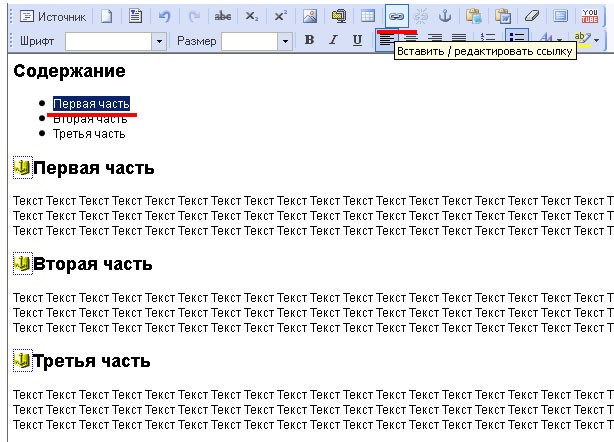The width and height of the screenshot is (614, 442).
Task: Use the eraser remove-format icon
Action: point(532,16)
